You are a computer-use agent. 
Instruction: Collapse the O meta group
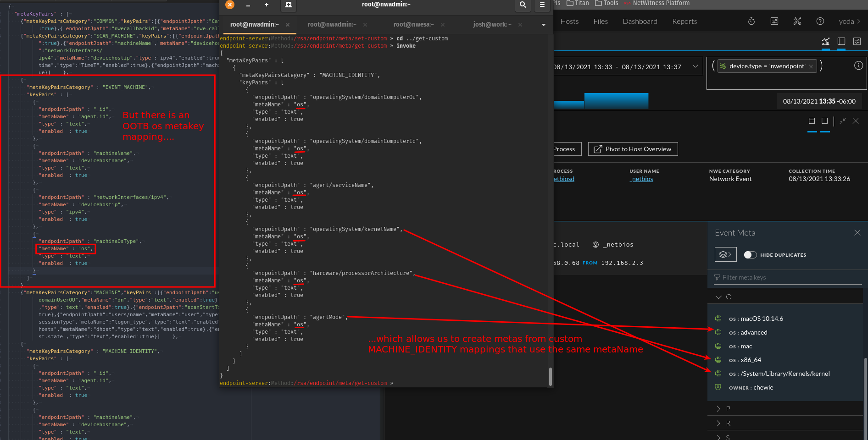[x=719, y=297]
